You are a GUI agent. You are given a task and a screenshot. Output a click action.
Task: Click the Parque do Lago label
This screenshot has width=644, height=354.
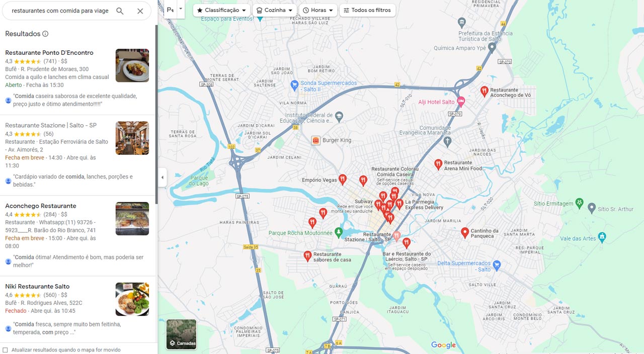point(199,181)
